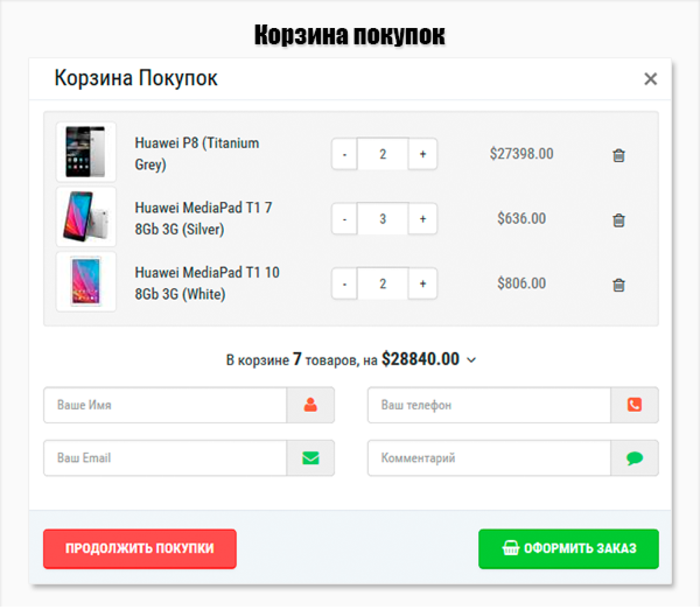Open Huawei MediaPad T1 10 thumbnail
Screen dimensions: 700x607
(x=86, y=281)
